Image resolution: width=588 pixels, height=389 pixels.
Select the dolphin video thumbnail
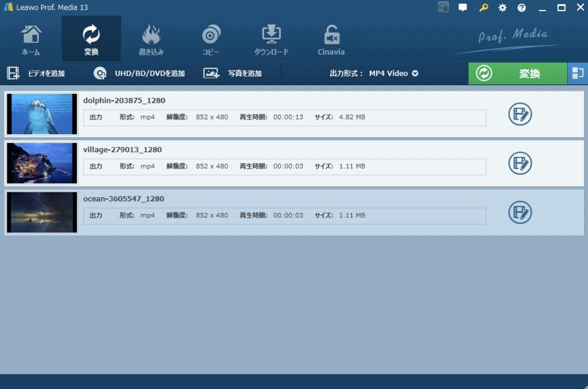click(42, 114)
